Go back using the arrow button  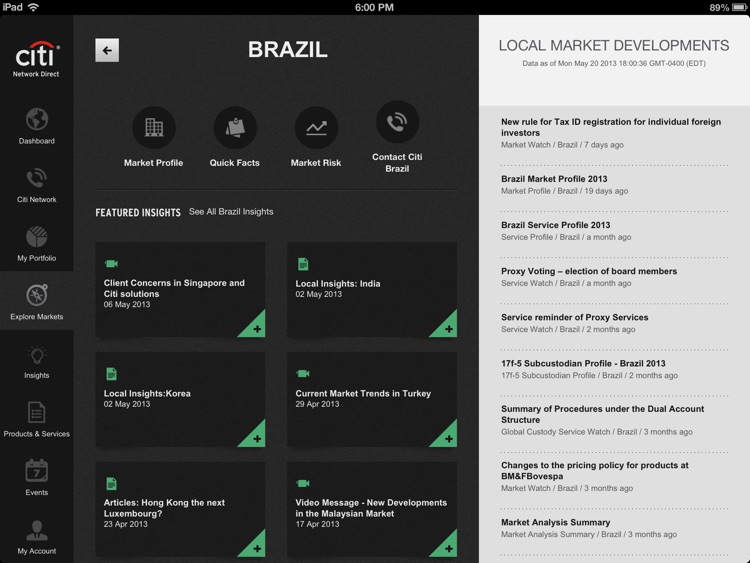click(x=107, y=50)
